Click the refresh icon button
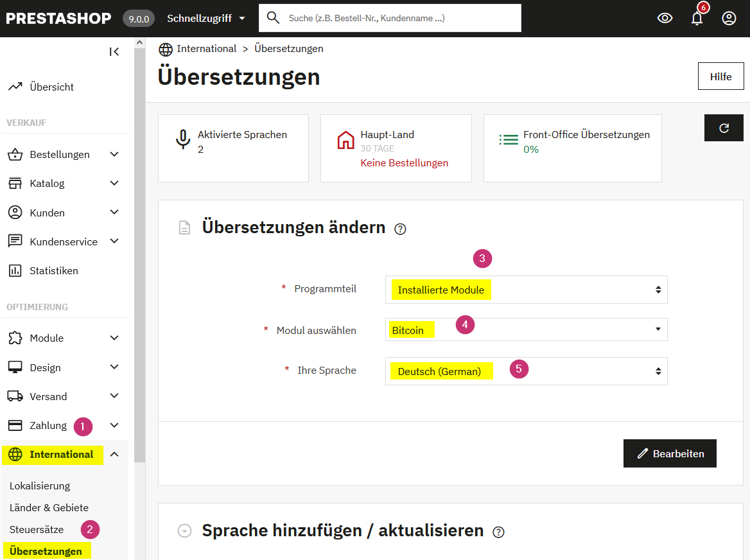The image size is (750, 560). click(724, 128)
